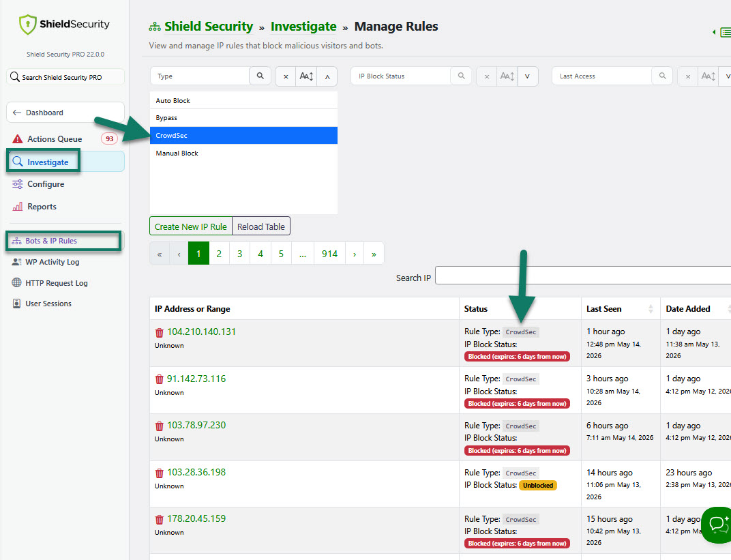
Task: Choose Manual Block in the Type list
Action: [243, 153]
